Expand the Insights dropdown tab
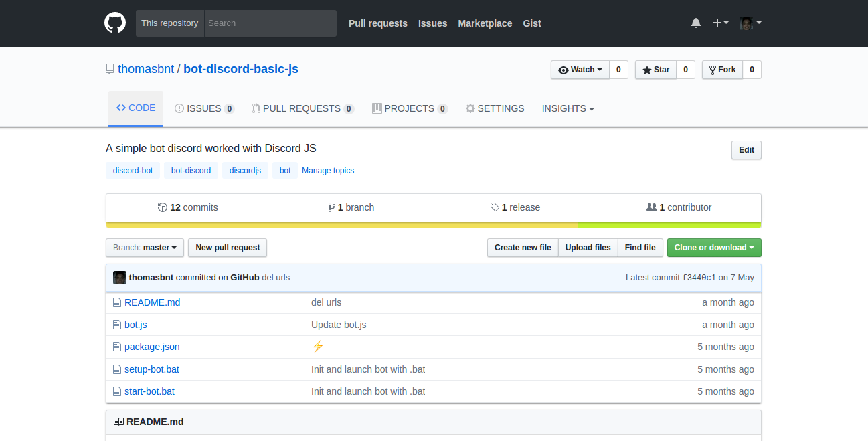This screenshot has width=868, height=441. pos(568,108)
